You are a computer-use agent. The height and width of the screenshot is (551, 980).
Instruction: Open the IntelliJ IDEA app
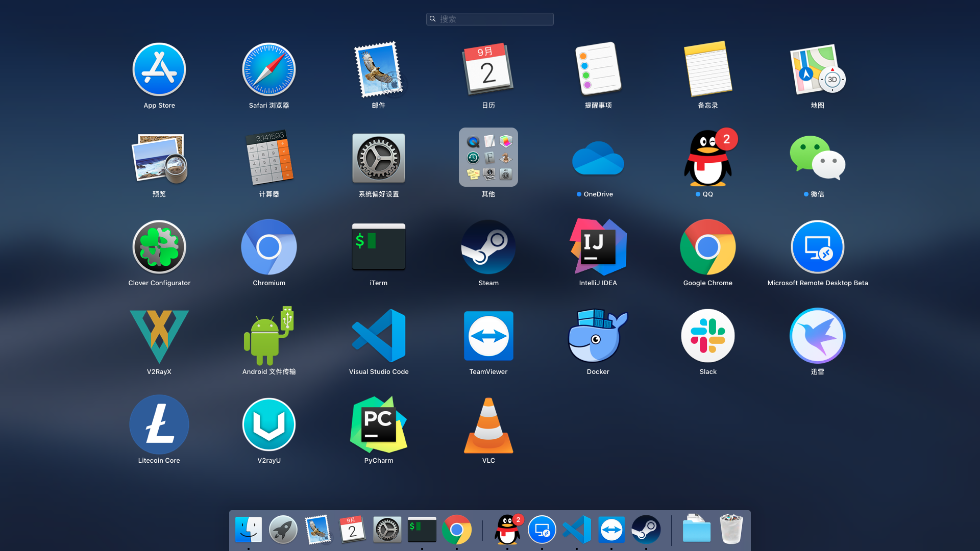[x=598, y=247]
